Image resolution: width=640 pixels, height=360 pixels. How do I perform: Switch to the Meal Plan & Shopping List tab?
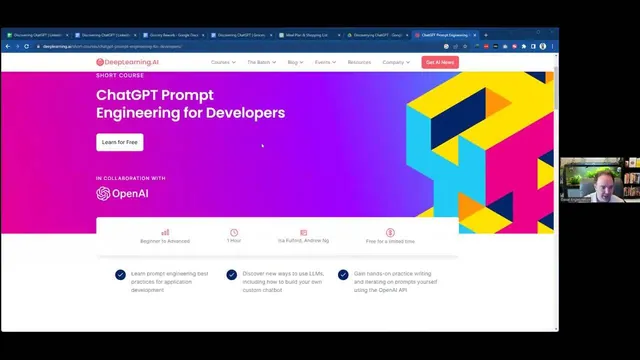pyautogui.click(x=309, y=35)
